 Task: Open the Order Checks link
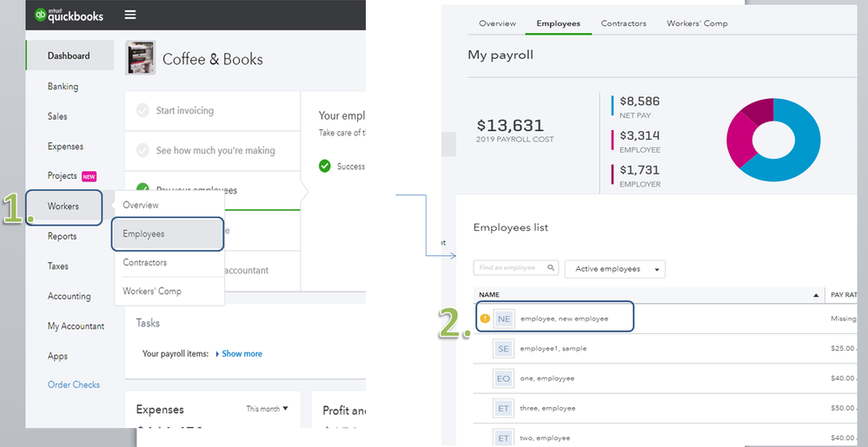click(74, 385)
